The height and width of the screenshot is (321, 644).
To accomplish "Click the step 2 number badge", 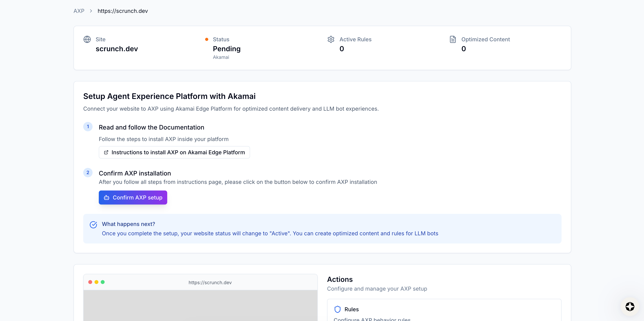I will pos(88,173).
